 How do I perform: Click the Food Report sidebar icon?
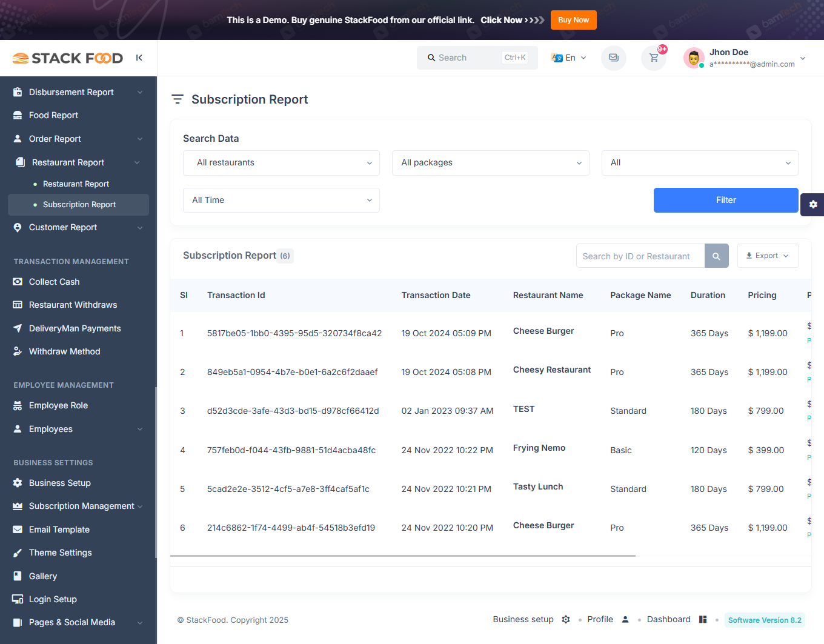pos(18,115)
